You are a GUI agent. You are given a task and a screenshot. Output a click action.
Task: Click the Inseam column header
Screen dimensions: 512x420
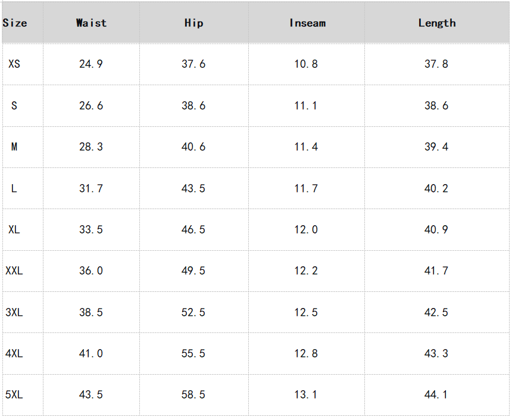pos(307,23)
